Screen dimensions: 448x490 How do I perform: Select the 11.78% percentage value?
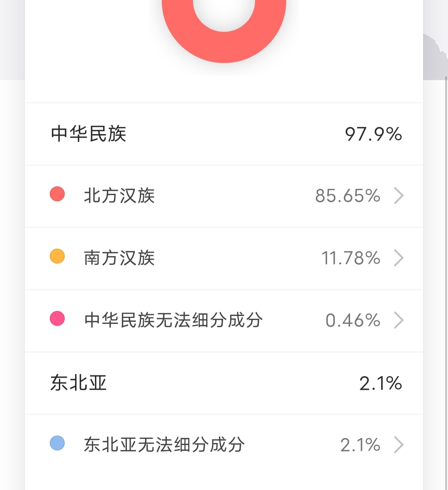coord(351,258)
